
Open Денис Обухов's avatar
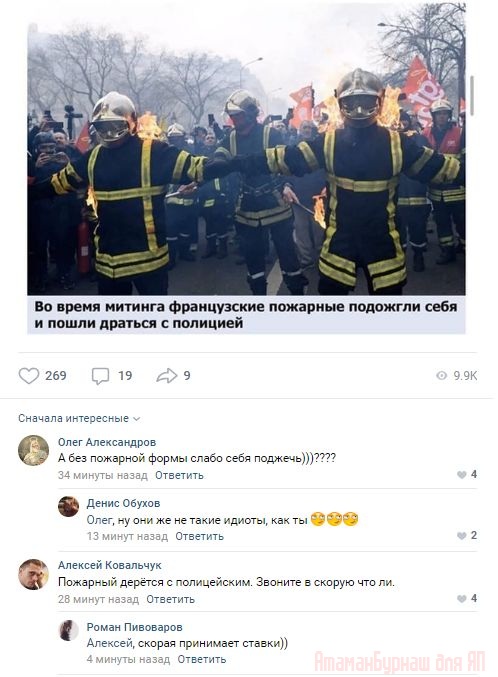(69, 506)
